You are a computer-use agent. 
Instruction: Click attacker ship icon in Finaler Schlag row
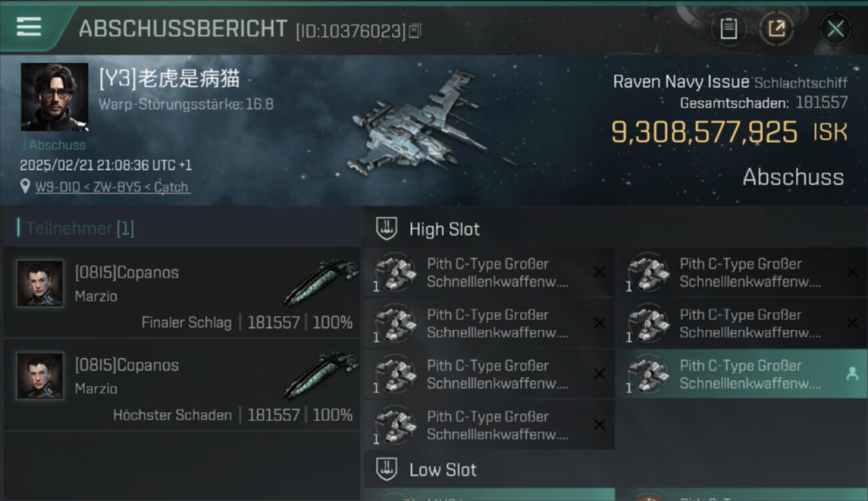[x=320, y=281]
